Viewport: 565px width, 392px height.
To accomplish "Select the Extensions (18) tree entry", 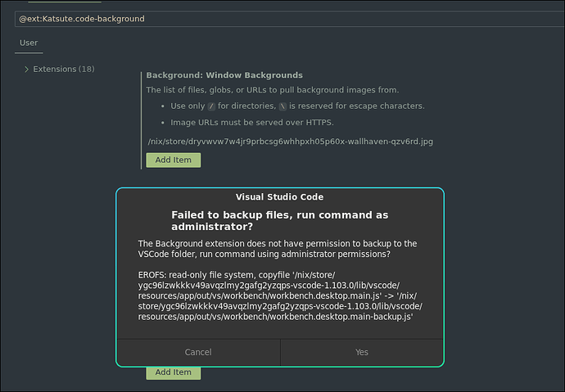I will [64, 69].
